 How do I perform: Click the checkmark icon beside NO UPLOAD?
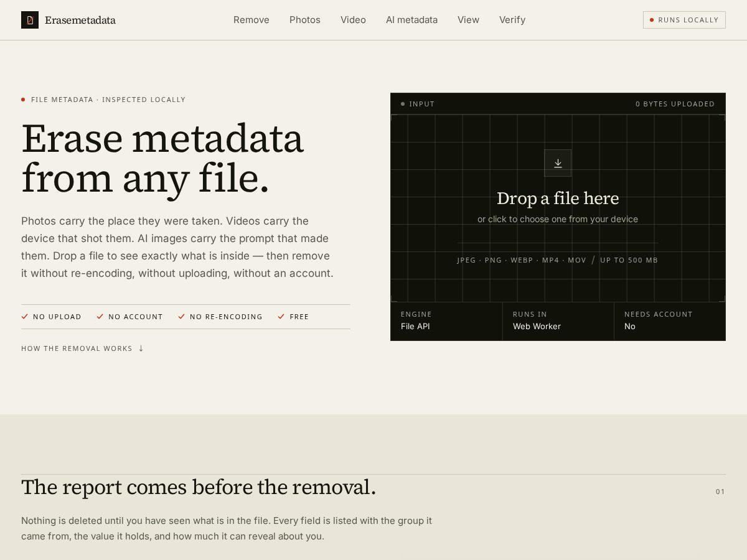[x=25, y=317]
